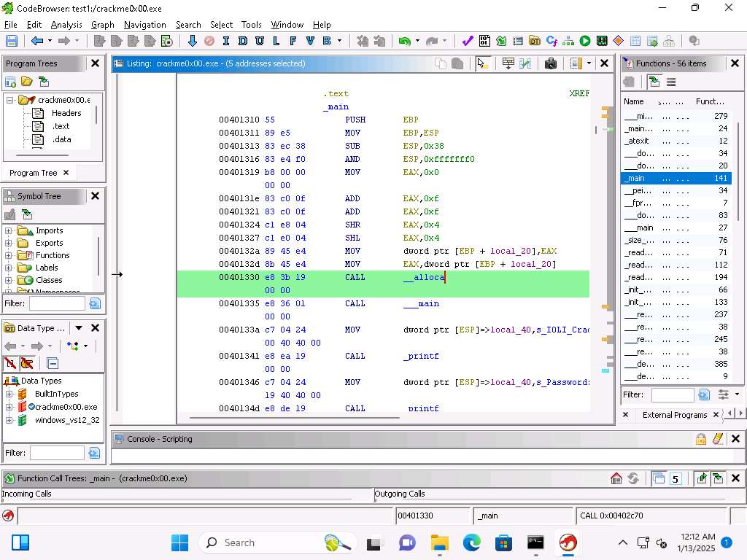Click the purple checkmark toolbar icon

pyautogui.click(x=468, y=41)
